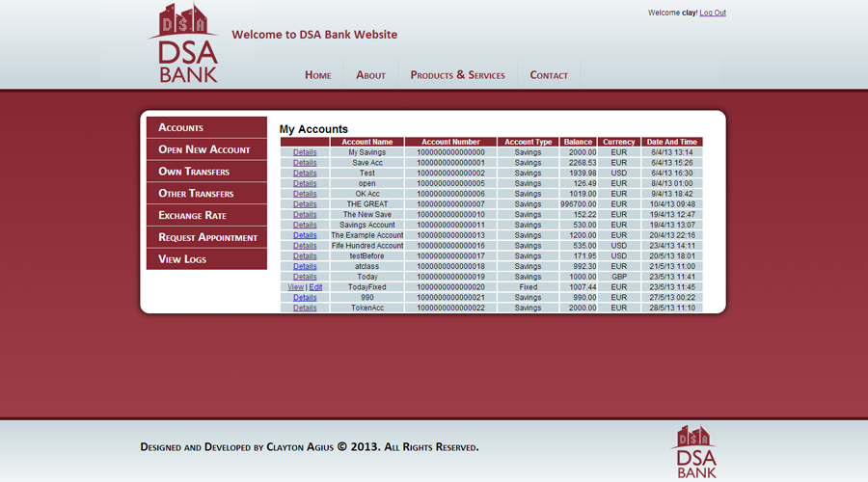Open Details for The Example Account
868x482 pixels.
pyautogui.click(x=305, y=235)
